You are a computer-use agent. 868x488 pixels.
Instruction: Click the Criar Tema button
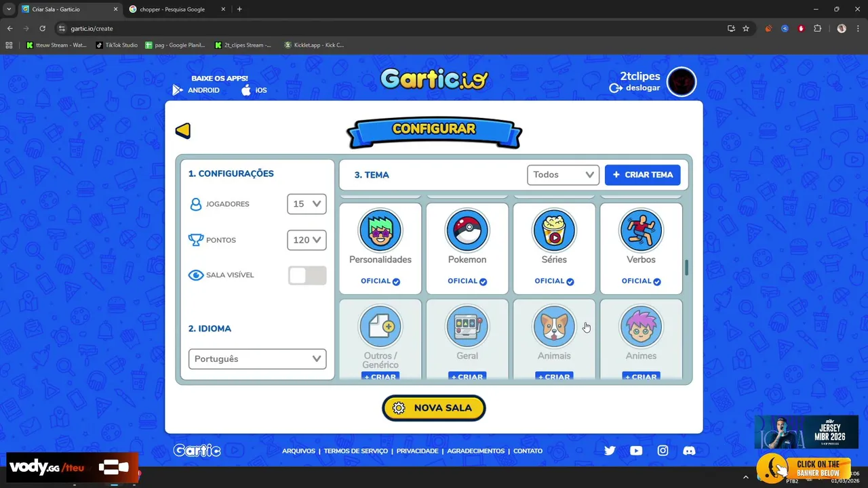[x=643, y=175]
